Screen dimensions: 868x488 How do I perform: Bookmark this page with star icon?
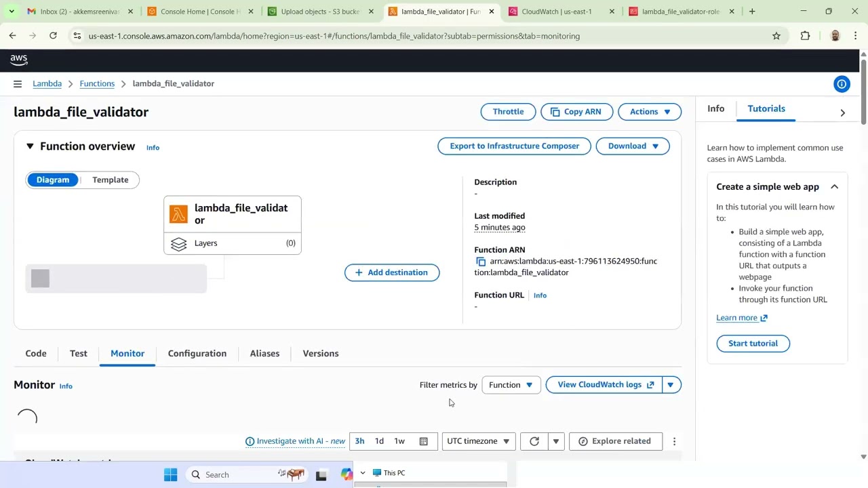click(x=776, y=36)
